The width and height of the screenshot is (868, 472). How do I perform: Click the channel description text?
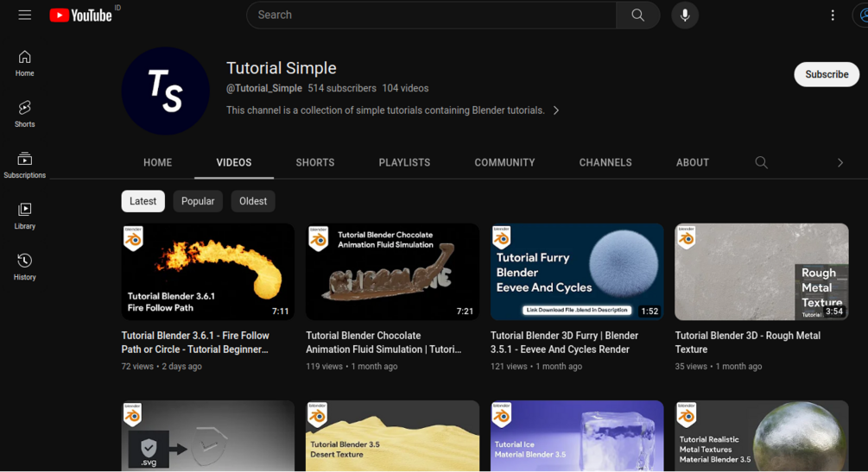(385, 110)
